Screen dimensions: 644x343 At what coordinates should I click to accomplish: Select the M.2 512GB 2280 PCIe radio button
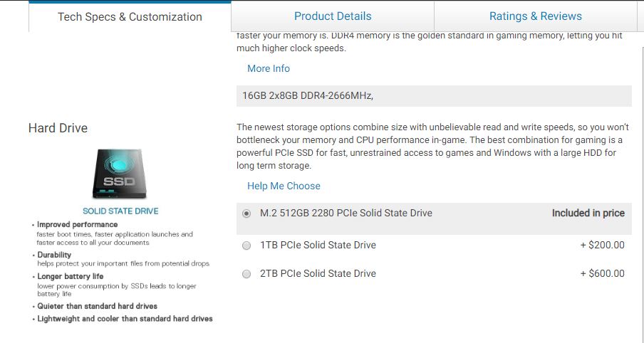point(246,213)
